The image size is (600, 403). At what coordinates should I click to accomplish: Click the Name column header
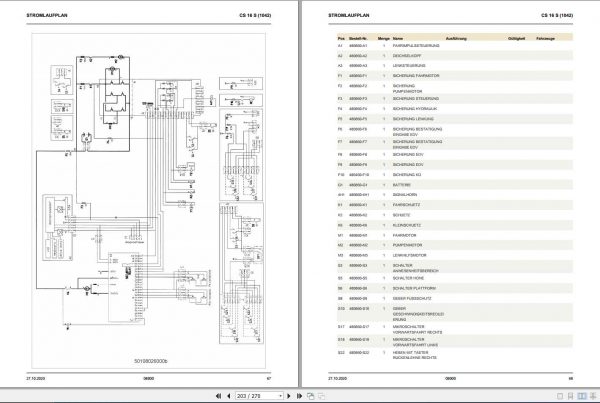(x=398, y=39)
